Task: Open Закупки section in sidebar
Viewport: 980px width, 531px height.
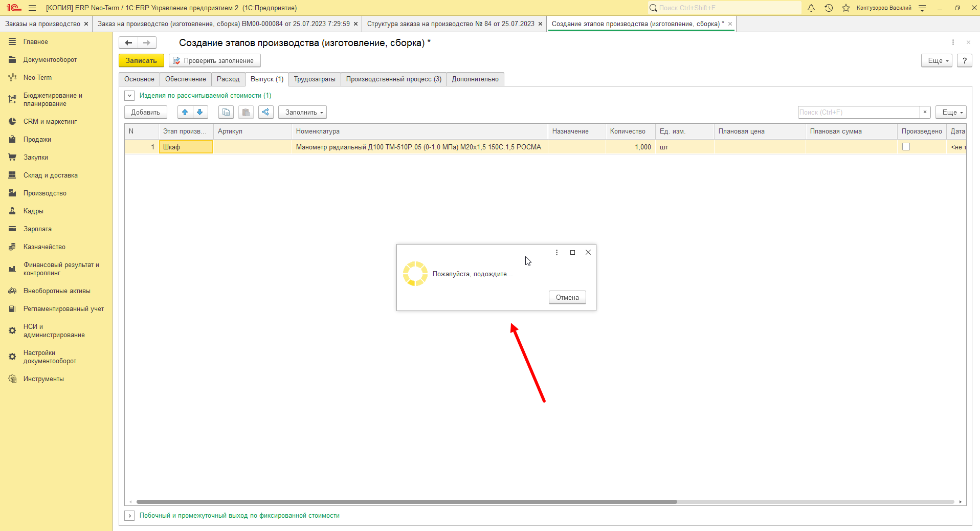Action: tap(36, 157)
